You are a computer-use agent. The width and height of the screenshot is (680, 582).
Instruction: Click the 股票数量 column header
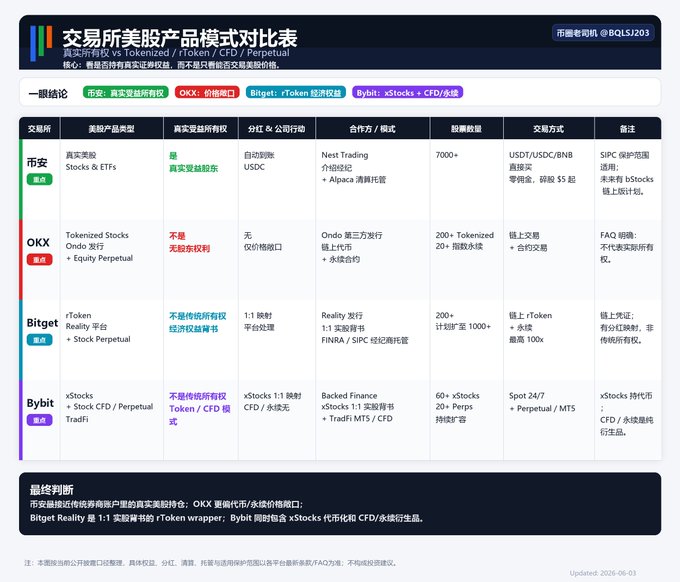point(466,129)
